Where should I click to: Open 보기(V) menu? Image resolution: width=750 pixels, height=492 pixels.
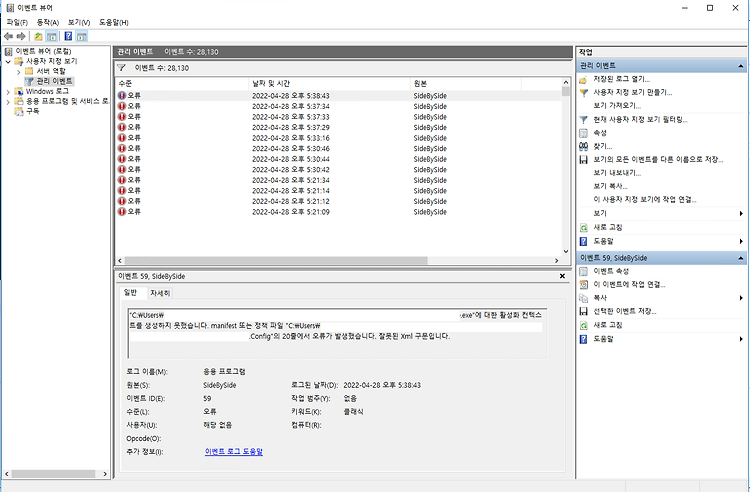[x=78, y=22]
